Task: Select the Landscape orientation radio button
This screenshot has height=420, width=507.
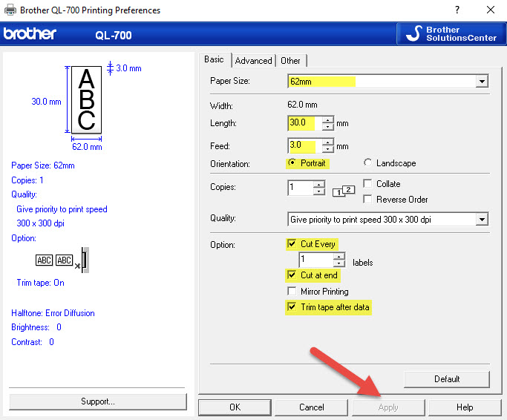Action: point(368,163)
